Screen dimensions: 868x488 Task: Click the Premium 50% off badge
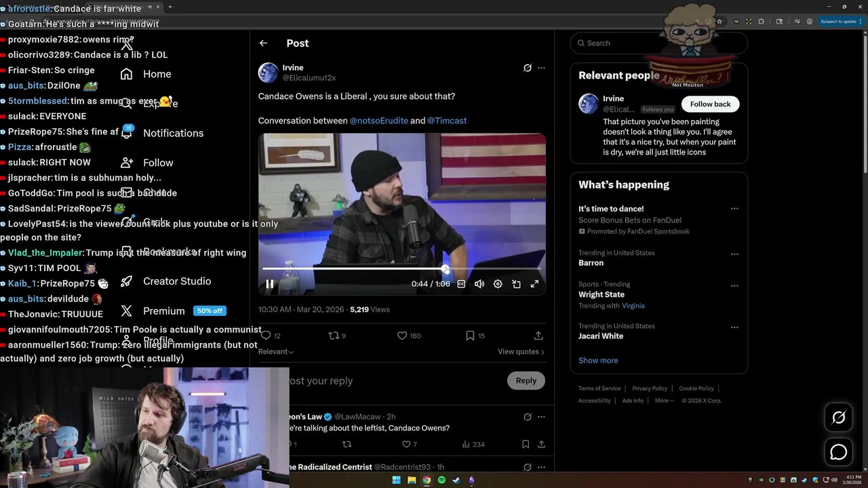pyautogui.click(x=210, y=311)
